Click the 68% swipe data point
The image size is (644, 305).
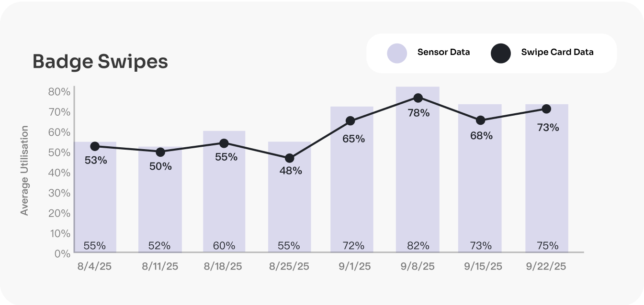click(480, 120)
